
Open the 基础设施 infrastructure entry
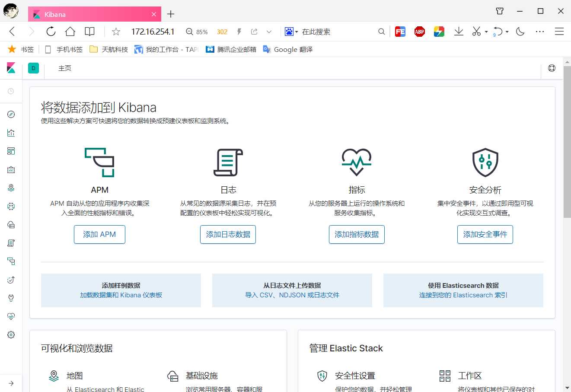(202, 376)
